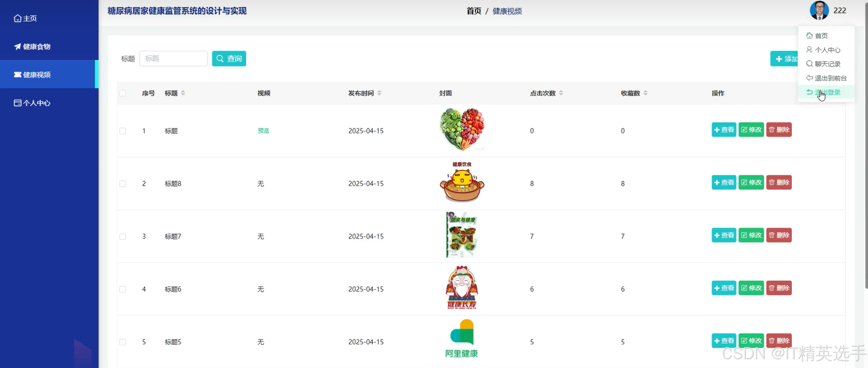The height and width of the screenshot is (368, 868).
Task: Check the select-all checkbox in table header
Action: 123,93
